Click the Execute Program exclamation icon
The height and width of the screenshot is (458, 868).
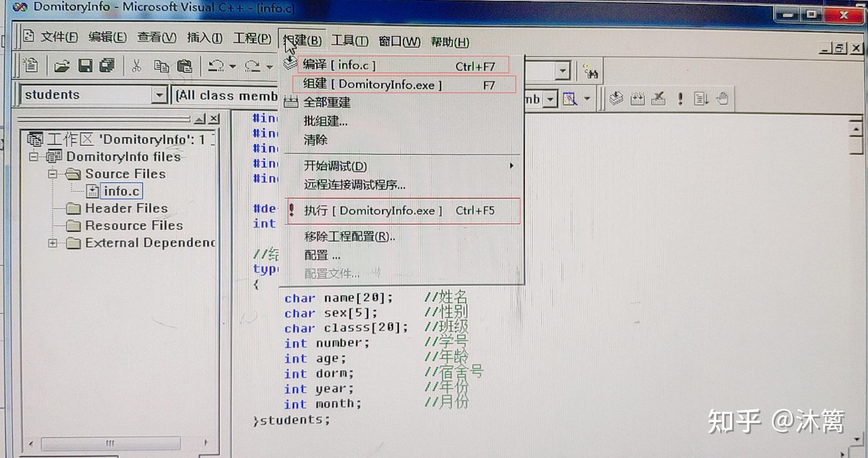pyautogui.click(x=680, y=99)
